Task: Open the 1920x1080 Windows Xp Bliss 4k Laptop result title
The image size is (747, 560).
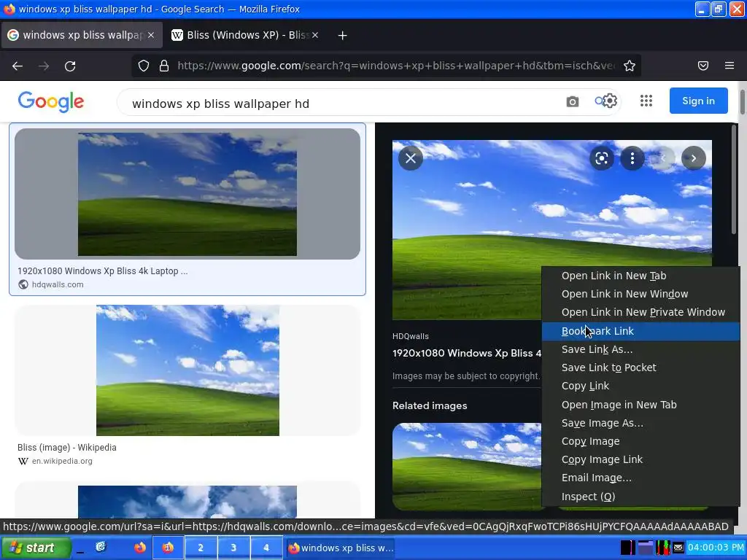Action: tap(102, 271)
